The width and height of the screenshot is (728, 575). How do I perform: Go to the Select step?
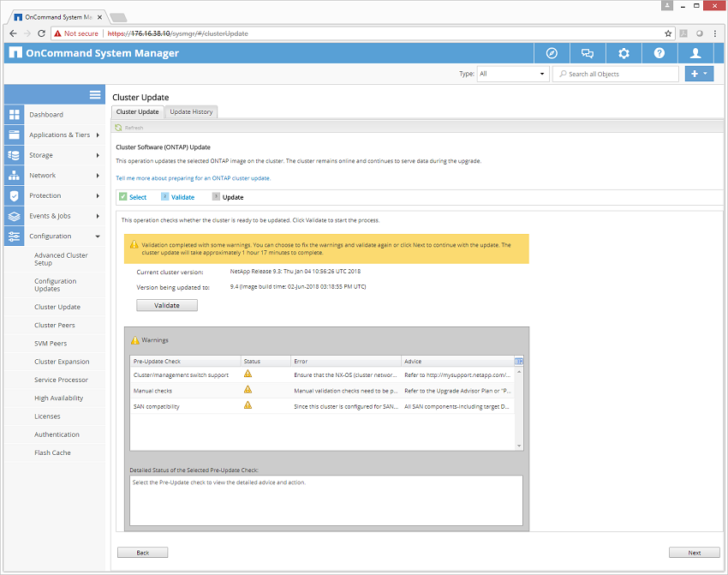point(133,197)
